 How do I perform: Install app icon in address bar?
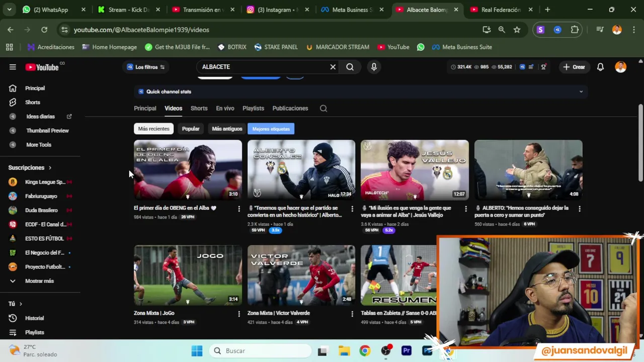[x=487, y=30]
